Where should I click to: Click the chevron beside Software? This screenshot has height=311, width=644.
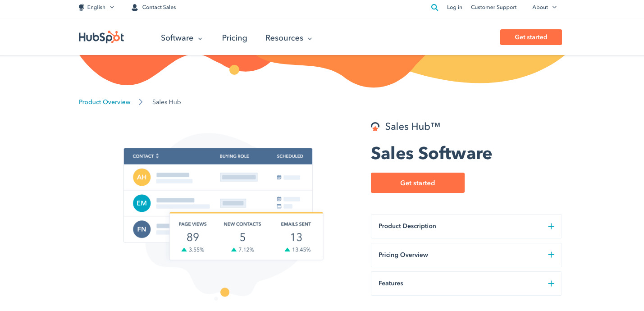200,39
